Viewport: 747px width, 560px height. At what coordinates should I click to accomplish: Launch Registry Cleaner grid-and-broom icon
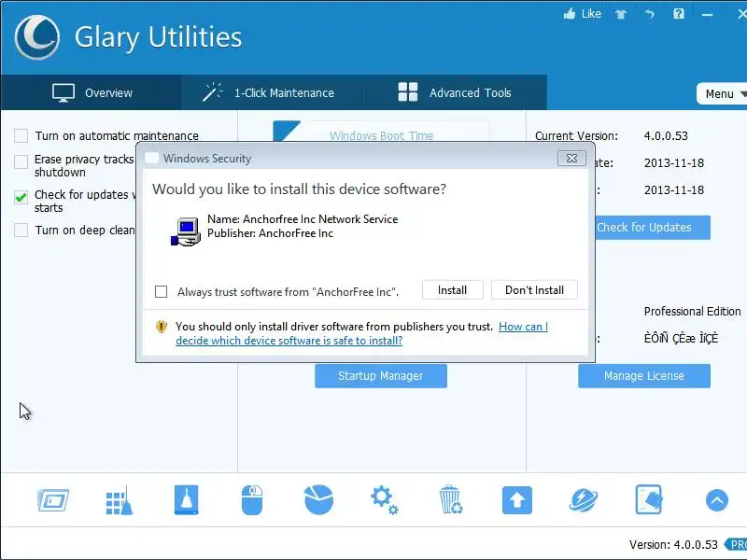point(120,500)
